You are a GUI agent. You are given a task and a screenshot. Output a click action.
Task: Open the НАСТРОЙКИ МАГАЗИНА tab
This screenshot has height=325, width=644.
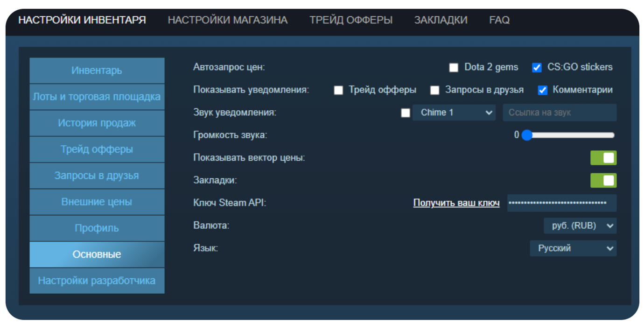click(227, 20)
